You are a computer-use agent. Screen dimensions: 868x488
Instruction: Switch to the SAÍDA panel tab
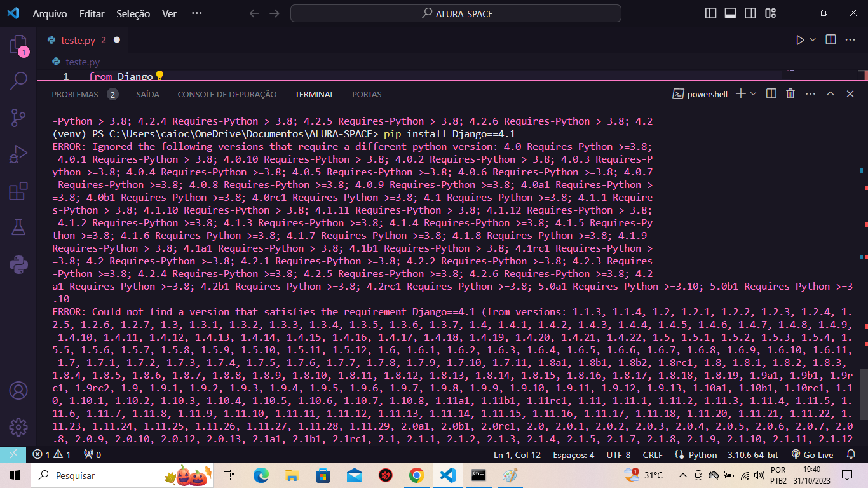point(147,94)
